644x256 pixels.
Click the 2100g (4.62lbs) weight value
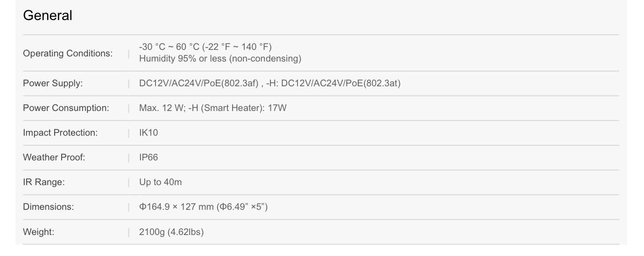point(171,232)
